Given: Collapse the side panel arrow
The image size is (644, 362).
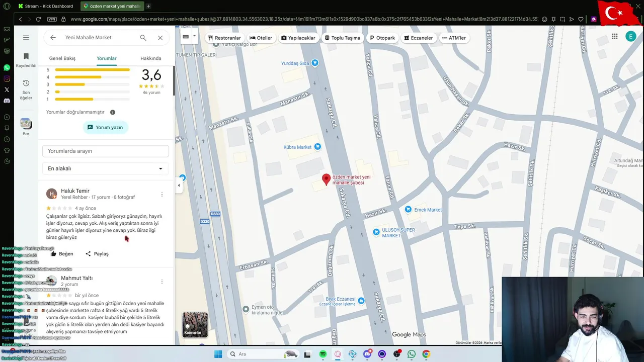Looking at the screenshot, I should point(179,186).
